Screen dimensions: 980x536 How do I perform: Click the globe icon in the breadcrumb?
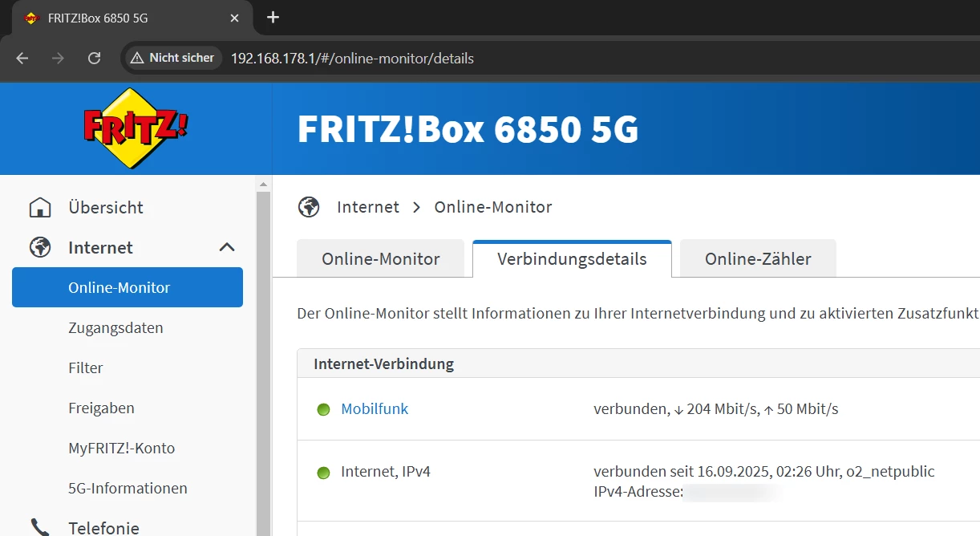[x=309, y=207]
